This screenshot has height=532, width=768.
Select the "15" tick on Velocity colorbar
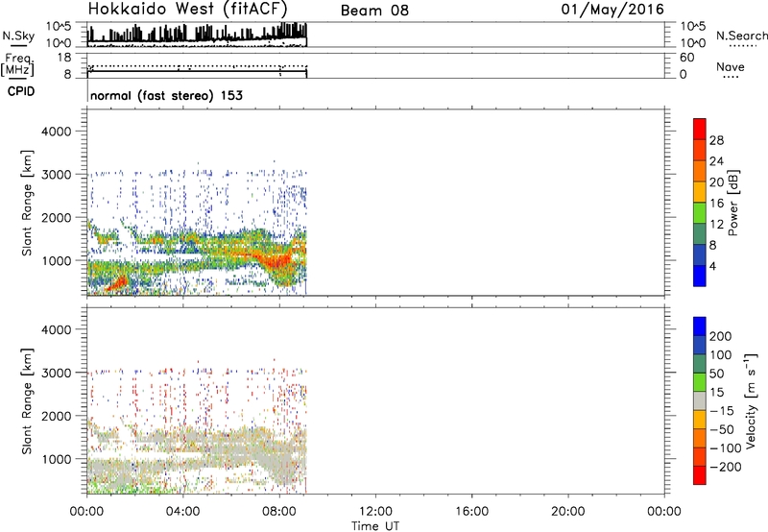click(716, 392)
